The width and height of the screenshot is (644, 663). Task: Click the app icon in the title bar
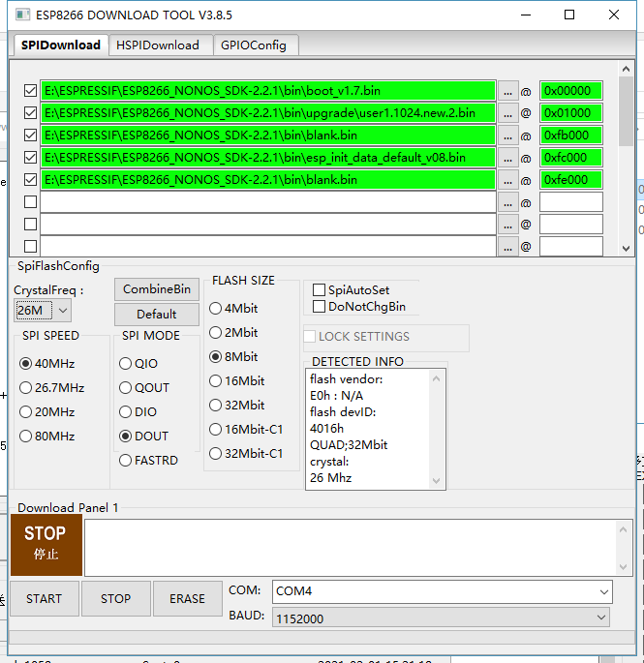coord(22,15)
